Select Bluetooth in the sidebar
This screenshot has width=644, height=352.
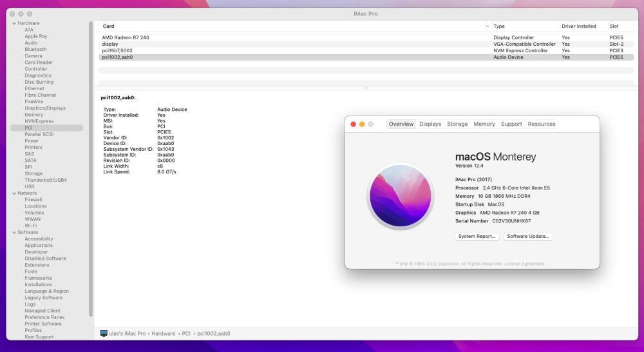[35, 50]
